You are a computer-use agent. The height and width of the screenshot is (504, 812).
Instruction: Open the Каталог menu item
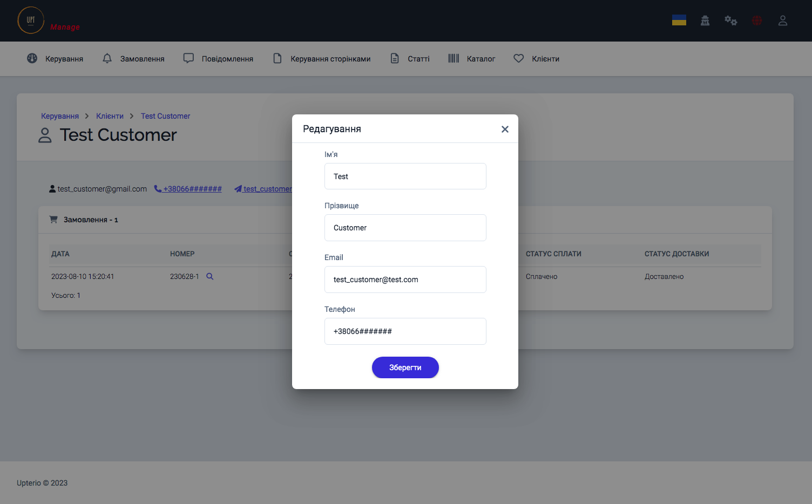tap(481, 59)
